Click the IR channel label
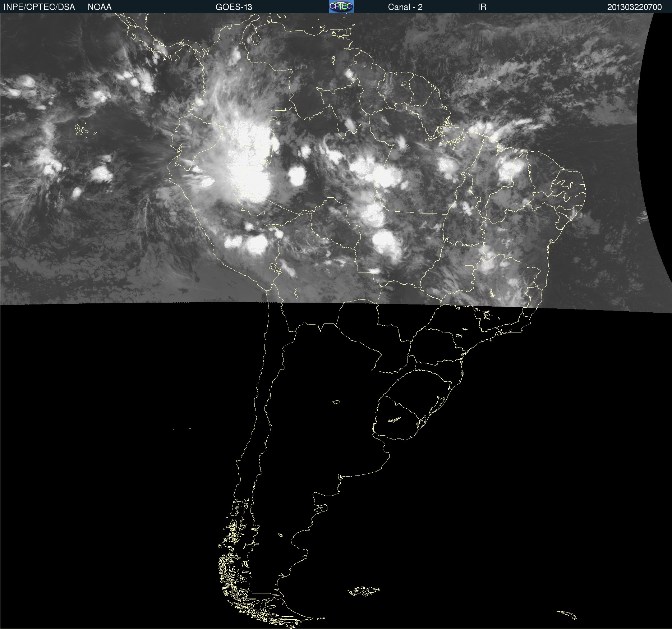672x629 pixels. tap(482, 7)
